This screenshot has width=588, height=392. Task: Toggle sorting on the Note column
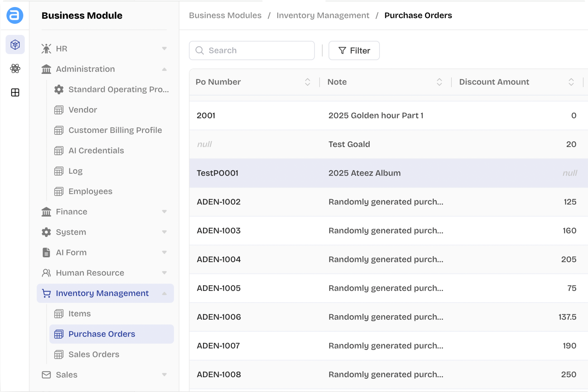coord(439,82)
